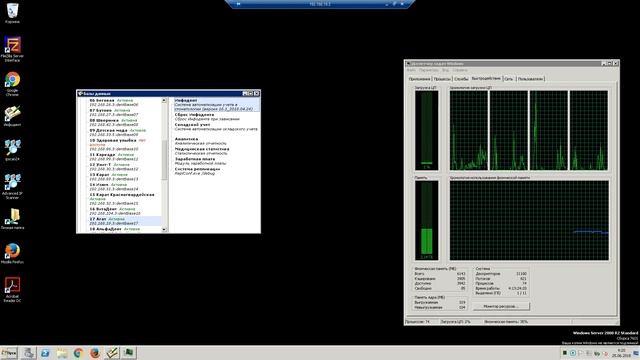This screenshot has height=360, width=640.
Task: Select database 11 in the list
Action: coord(124,157)
